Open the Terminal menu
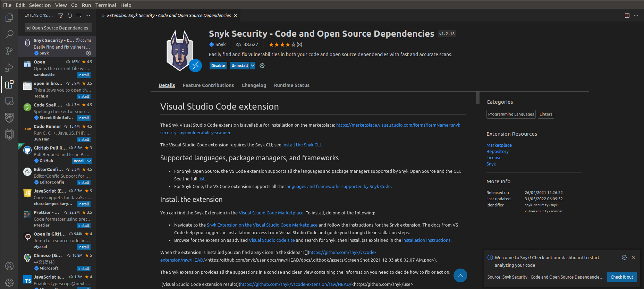The width and height of the screenshot is (644, 289). [x=106, y=5]
